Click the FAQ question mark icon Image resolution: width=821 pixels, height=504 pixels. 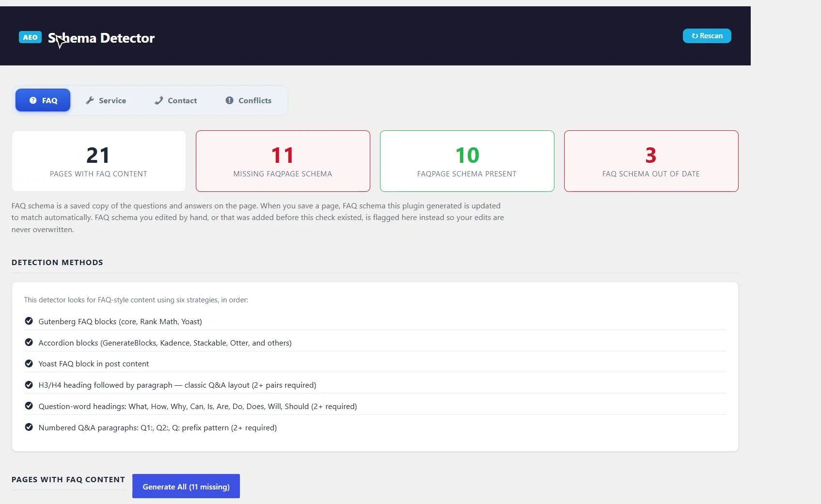[x=33, y=100]
